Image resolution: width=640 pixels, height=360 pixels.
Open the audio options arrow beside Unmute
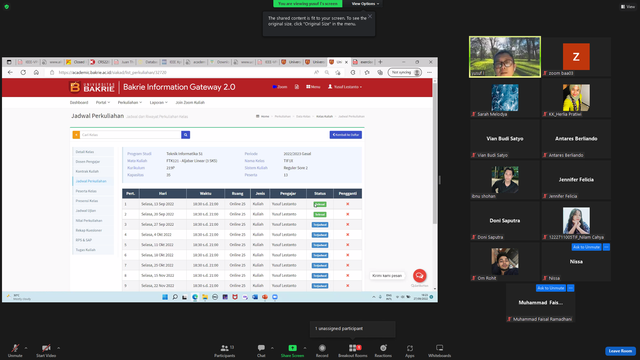(26, 348)
